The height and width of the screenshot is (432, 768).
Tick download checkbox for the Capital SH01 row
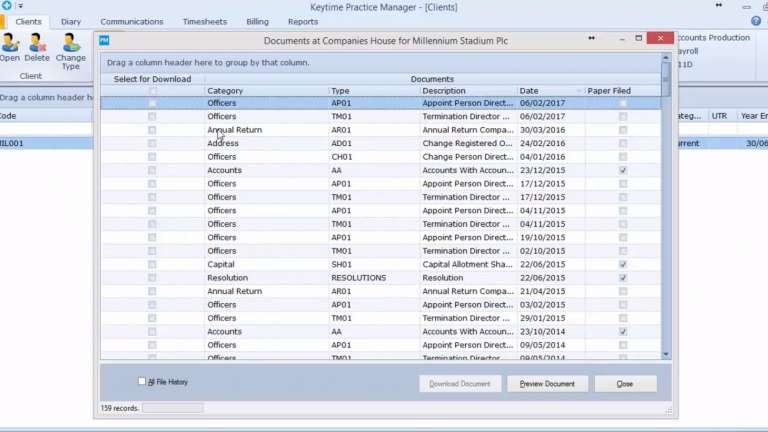pos(152,264)
